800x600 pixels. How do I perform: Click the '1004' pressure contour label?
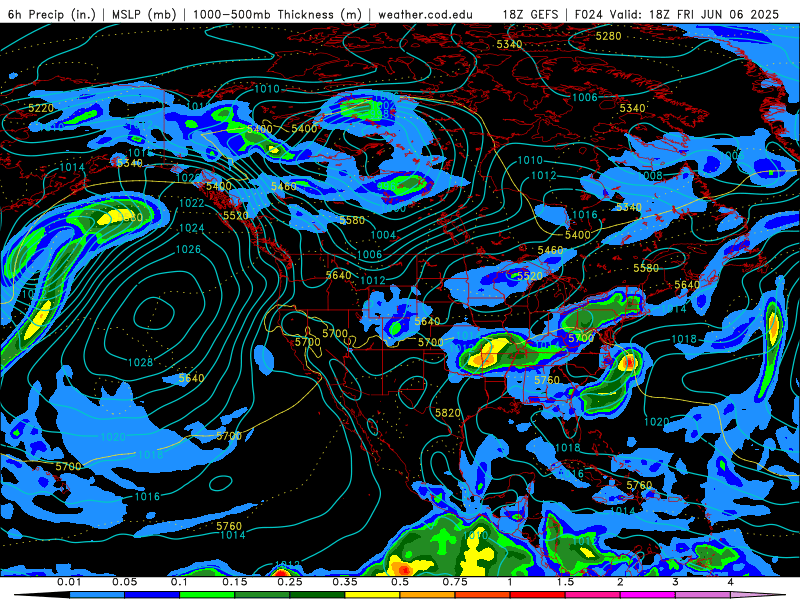(x=383, y=235)
